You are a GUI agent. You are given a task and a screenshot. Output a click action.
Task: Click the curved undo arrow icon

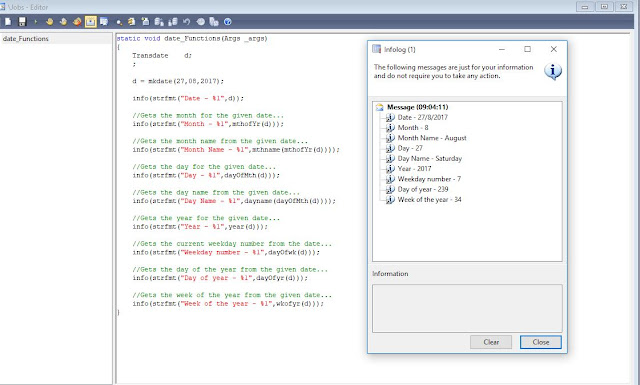187,22
